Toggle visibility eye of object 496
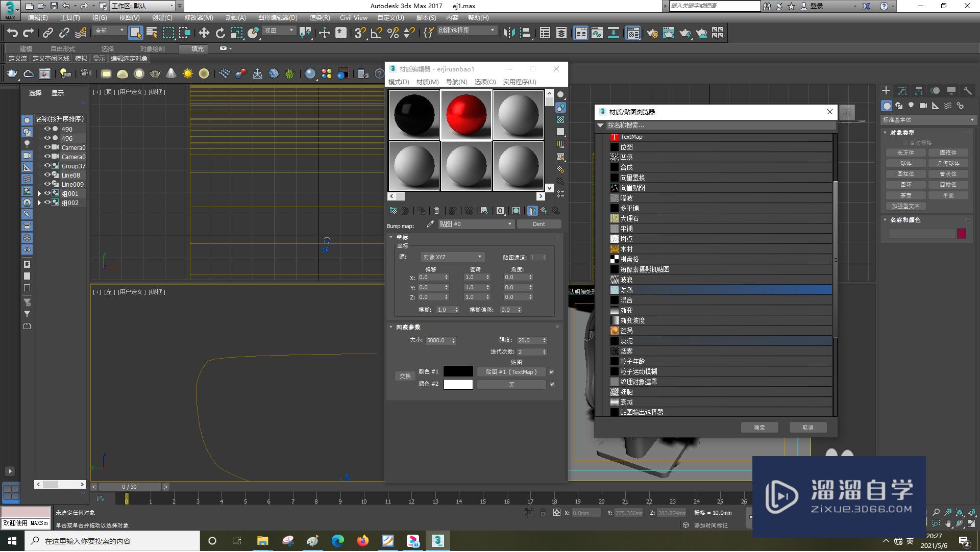980x552 pixels. point(47,138)
